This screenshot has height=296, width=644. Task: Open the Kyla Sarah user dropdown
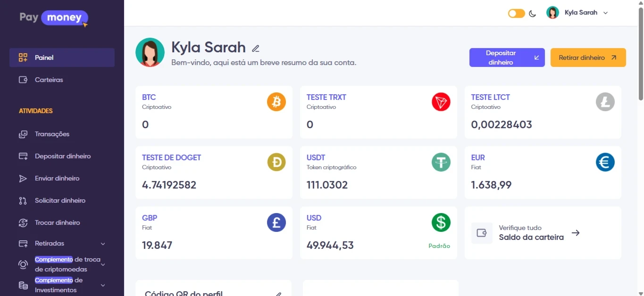click(577, 13)
